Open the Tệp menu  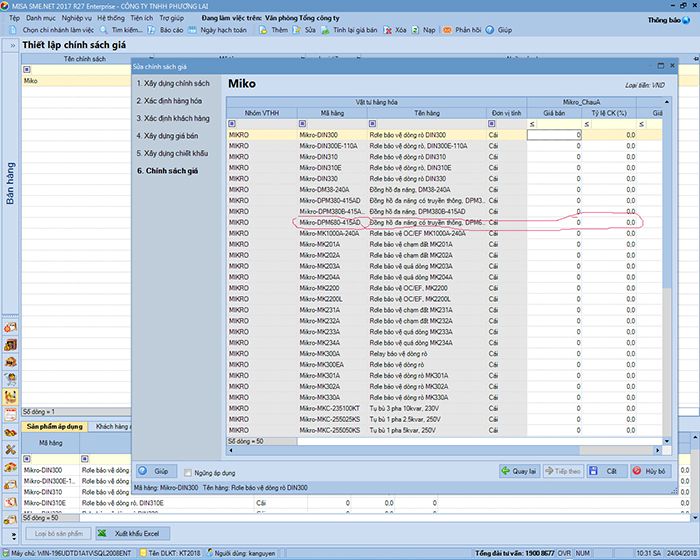pos(14,18)
